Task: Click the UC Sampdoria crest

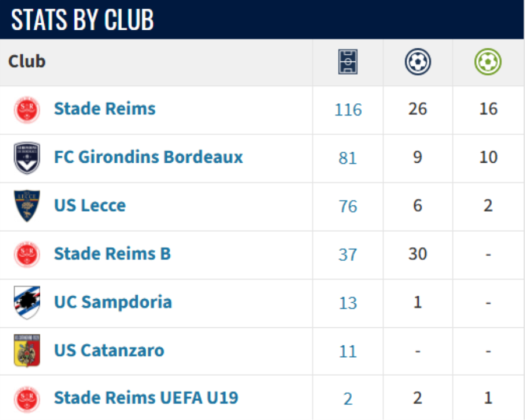Action: pos(27,302)
